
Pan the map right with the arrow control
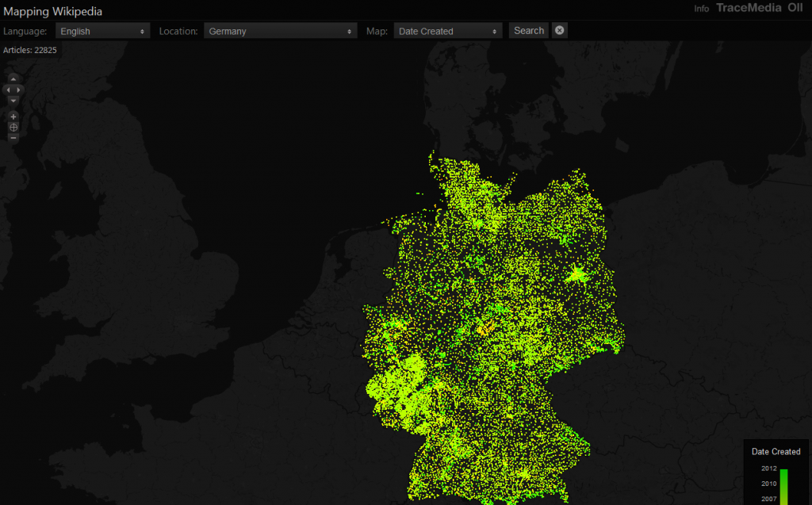(20, 90)
